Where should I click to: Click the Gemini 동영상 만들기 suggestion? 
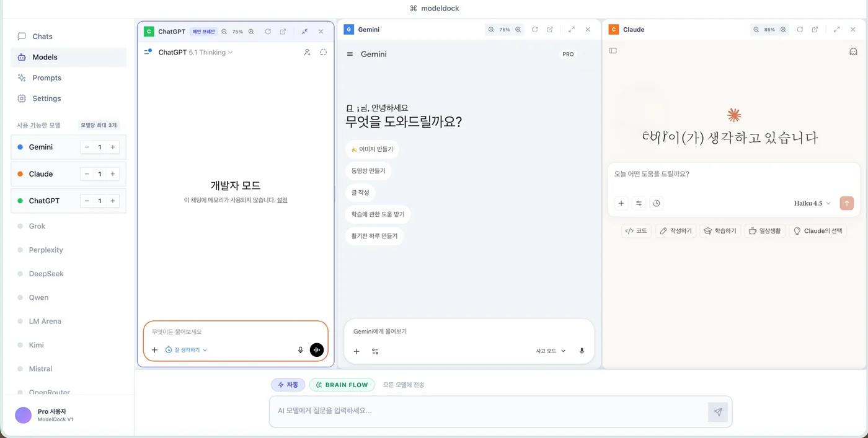pos(368,171)
